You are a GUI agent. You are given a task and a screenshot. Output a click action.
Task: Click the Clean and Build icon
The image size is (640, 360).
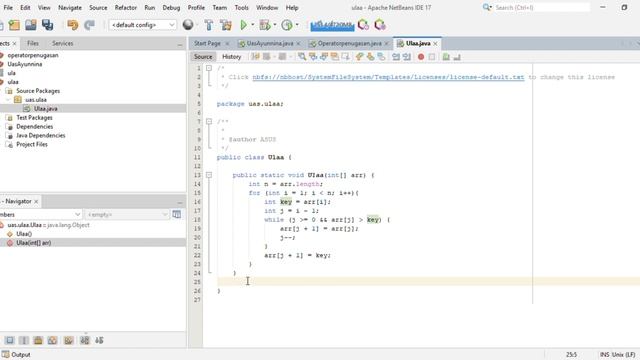(226, 25)
